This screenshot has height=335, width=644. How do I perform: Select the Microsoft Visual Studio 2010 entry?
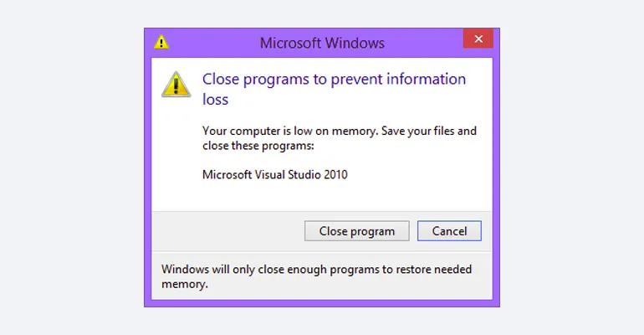point(274,175)
